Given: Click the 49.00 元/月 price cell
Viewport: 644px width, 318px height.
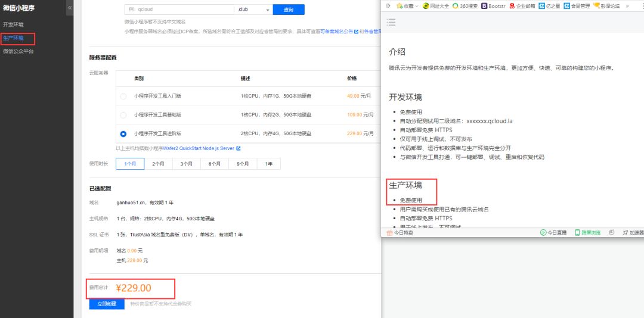Looking at the screenshot, I should point(359,96).
